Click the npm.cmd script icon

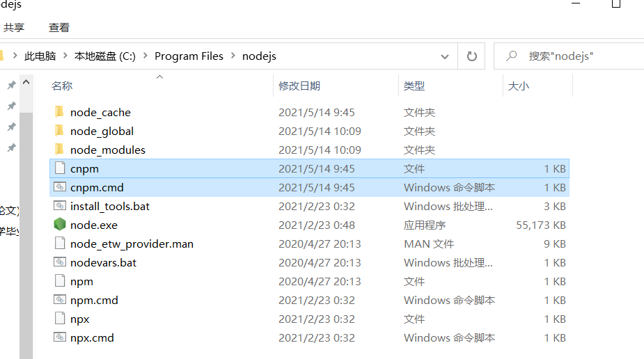[60, 300]
